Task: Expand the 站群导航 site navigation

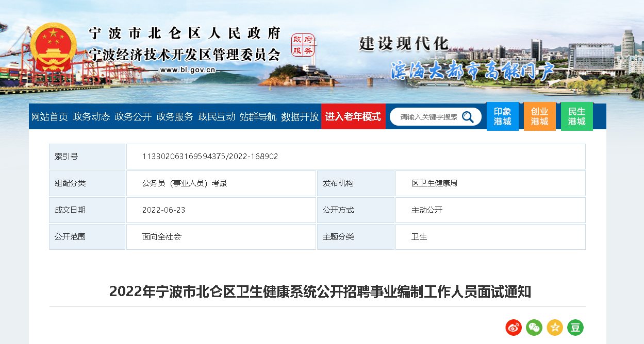Action: click(258, 117)
